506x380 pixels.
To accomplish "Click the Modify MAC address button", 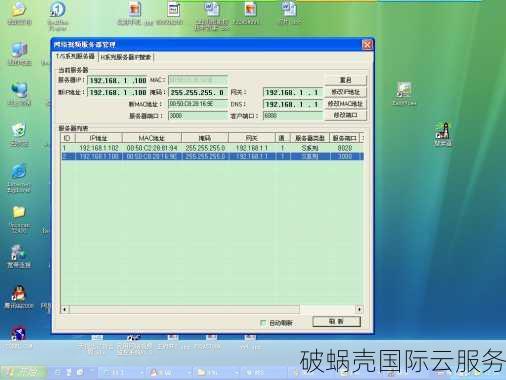I will click(x=345, y=104).
